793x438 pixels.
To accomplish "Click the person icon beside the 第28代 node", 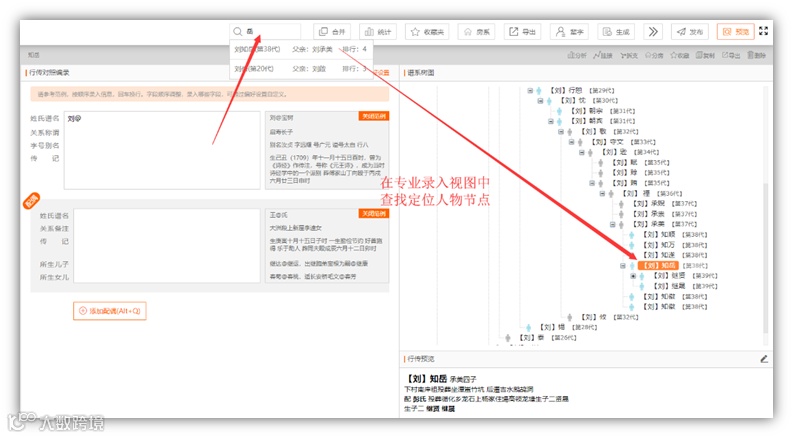I will (x=528, y=327).
